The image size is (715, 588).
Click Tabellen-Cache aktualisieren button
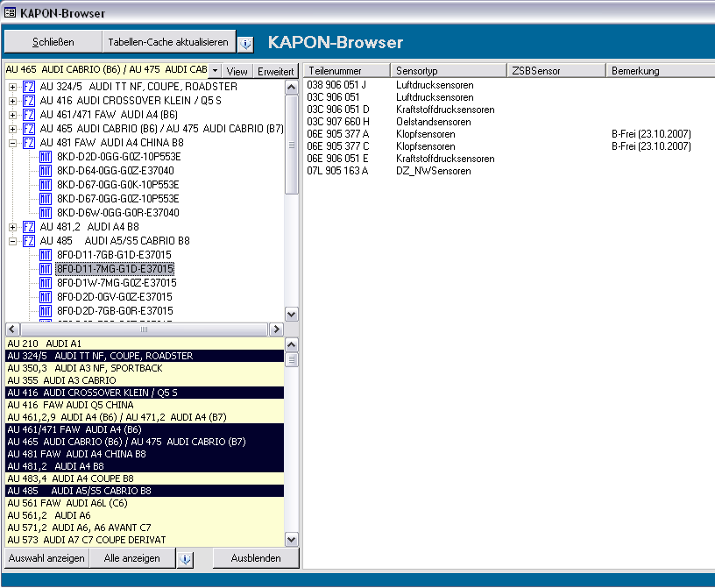click(x=168, y=42)
